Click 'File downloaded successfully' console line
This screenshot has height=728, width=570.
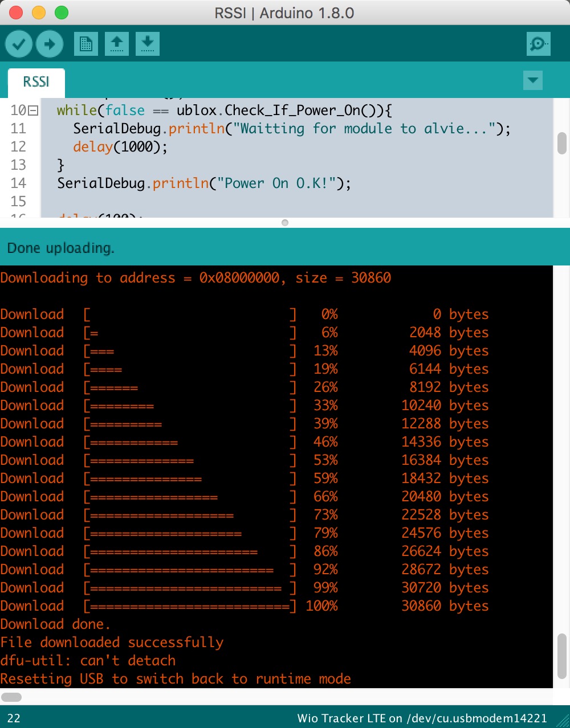pyautogui.click(x=112, y=643)
